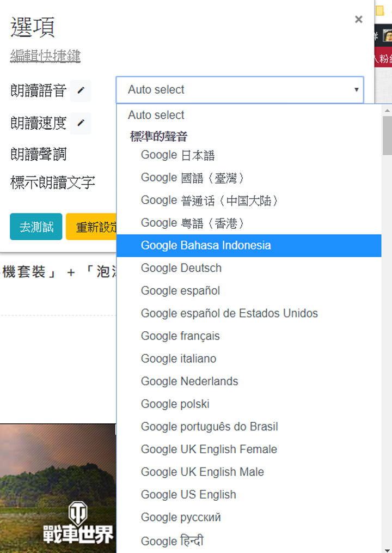Click the 朗讀聲調 label

pyautogui.click(x=39, y=154)
